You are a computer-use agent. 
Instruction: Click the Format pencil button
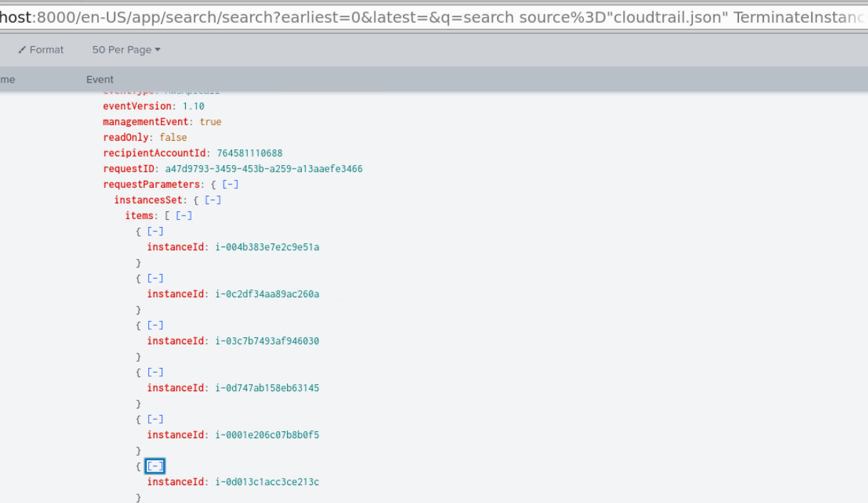[41, 50]
